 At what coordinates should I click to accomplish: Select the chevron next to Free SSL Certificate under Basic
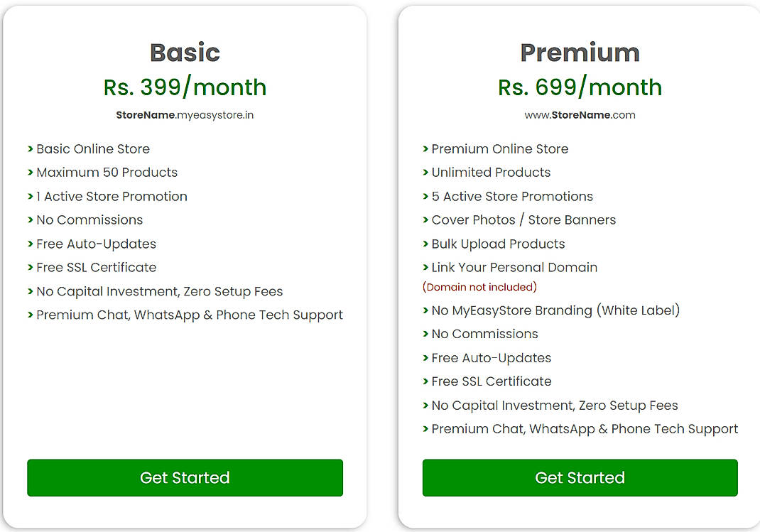(x=31, y=268)
